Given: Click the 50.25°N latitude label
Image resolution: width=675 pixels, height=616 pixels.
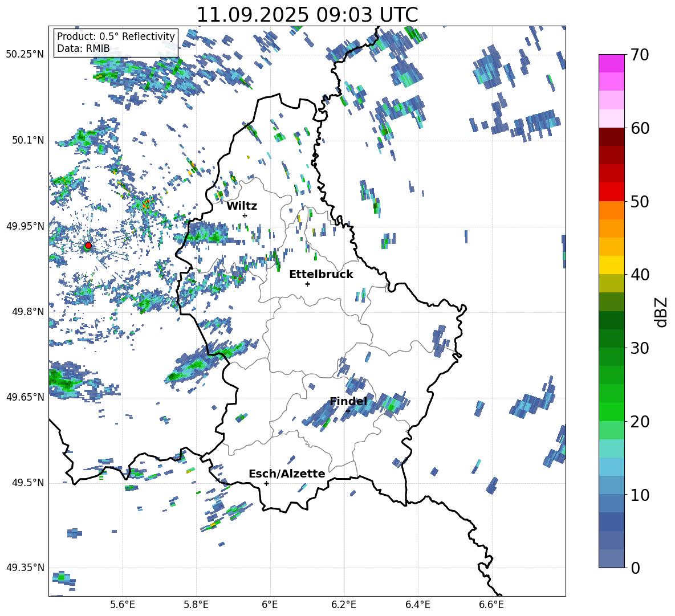Looking at the screenshot, I should tap(25, 54).
